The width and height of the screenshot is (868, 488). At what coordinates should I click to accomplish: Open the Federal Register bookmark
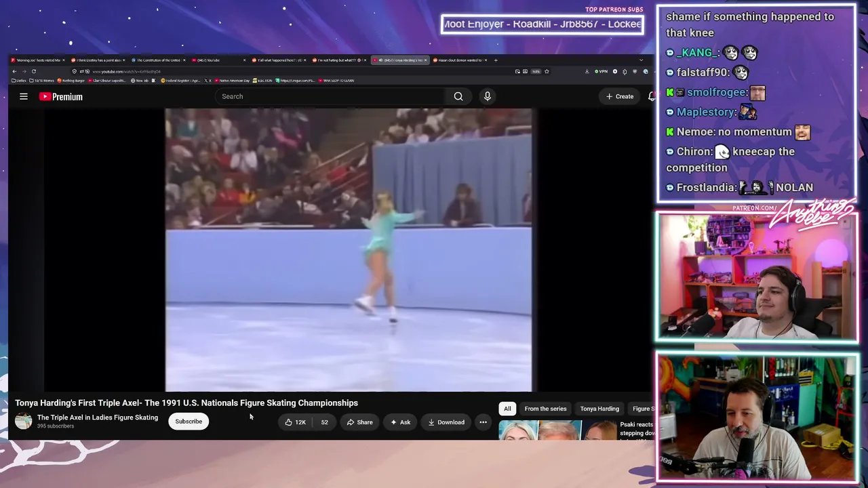(x=180, y=81)
